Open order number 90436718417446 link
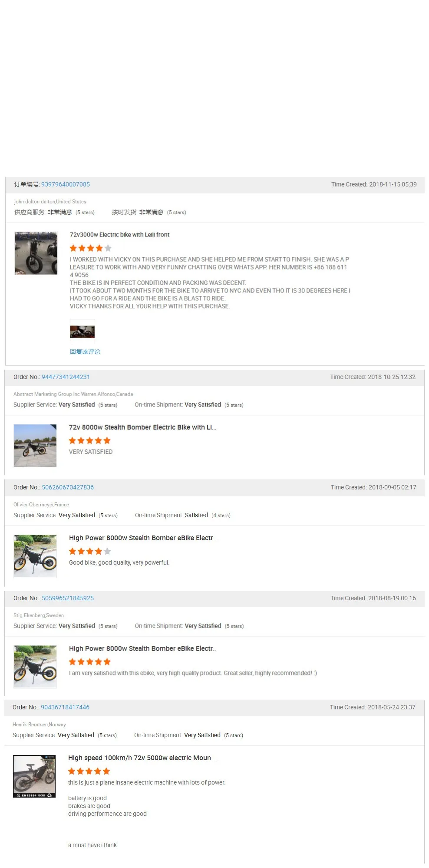Image resolution: width=429 pixels, height=868 pixels. coord(65,707)
